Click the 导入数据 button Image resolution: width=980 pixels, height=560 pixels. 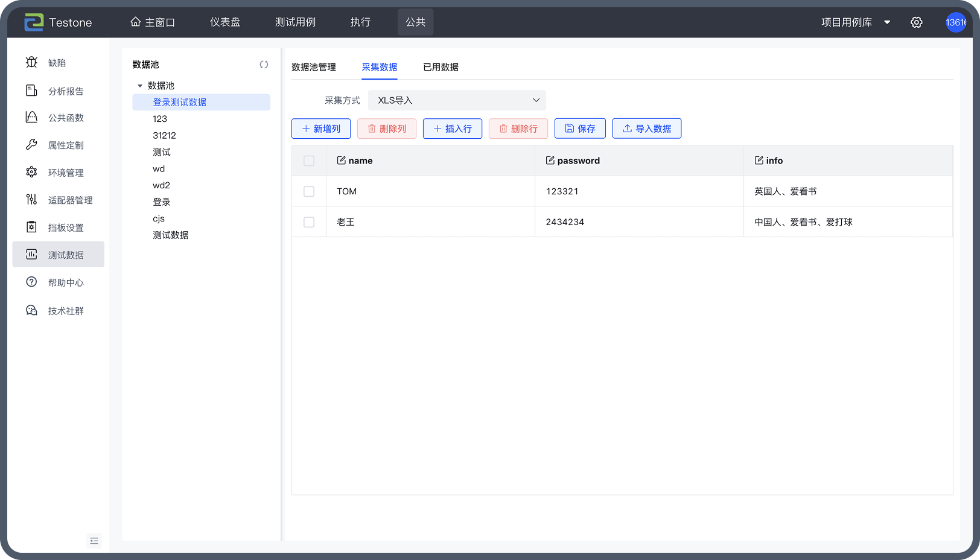[x=646, y=129]
